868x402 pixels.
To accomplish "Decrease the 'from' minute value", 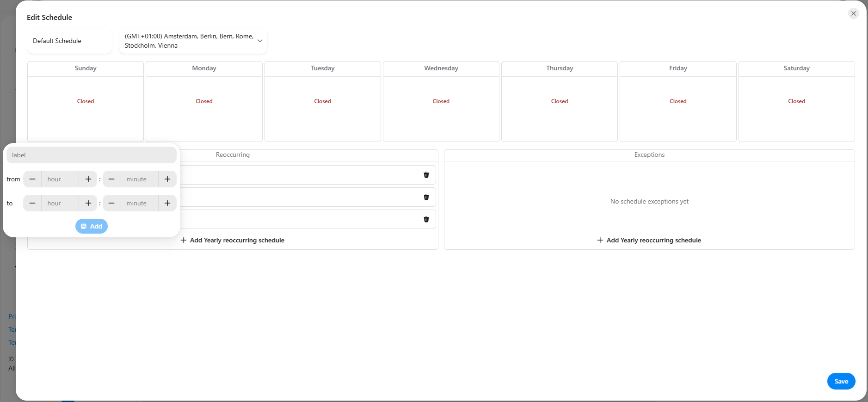I will pos(111,179).
